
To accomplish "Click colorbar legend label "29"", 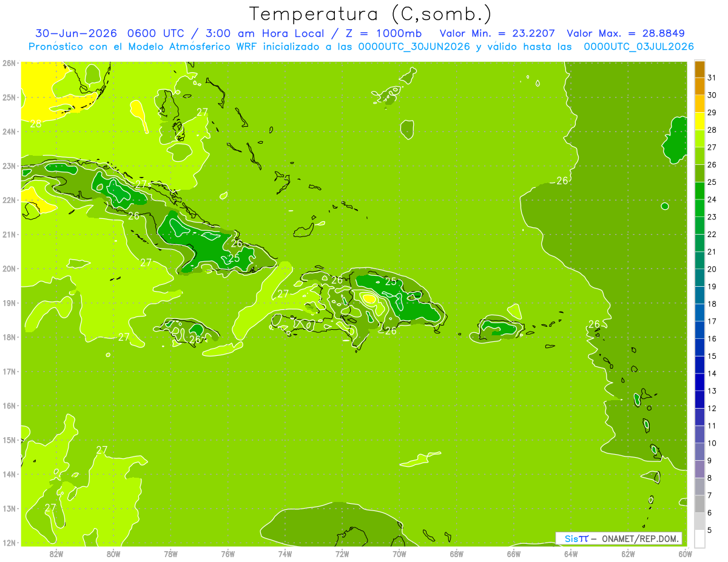I will [712, 113].
